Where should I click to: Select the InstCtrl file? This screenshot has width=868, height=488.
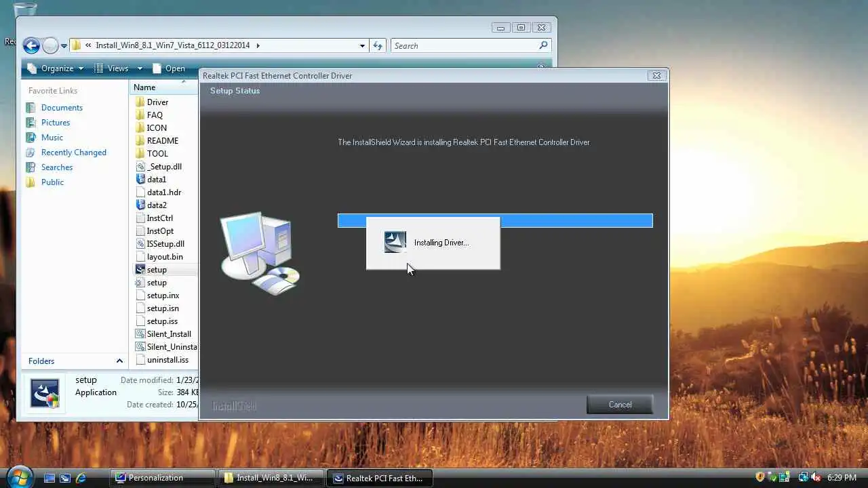155,218
